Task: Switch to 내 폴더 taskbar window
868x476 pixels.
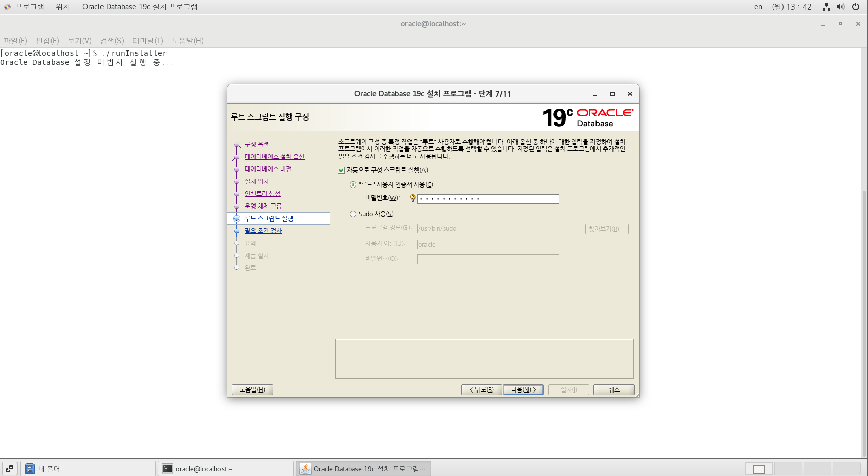Action: [88, 469]
